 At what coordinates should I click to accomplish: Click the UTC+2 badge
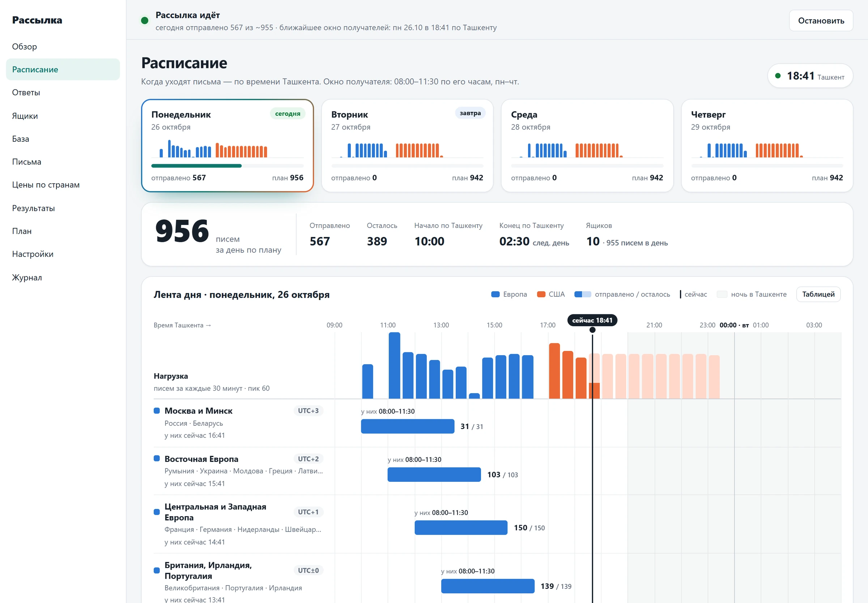(x=308, y=459)
